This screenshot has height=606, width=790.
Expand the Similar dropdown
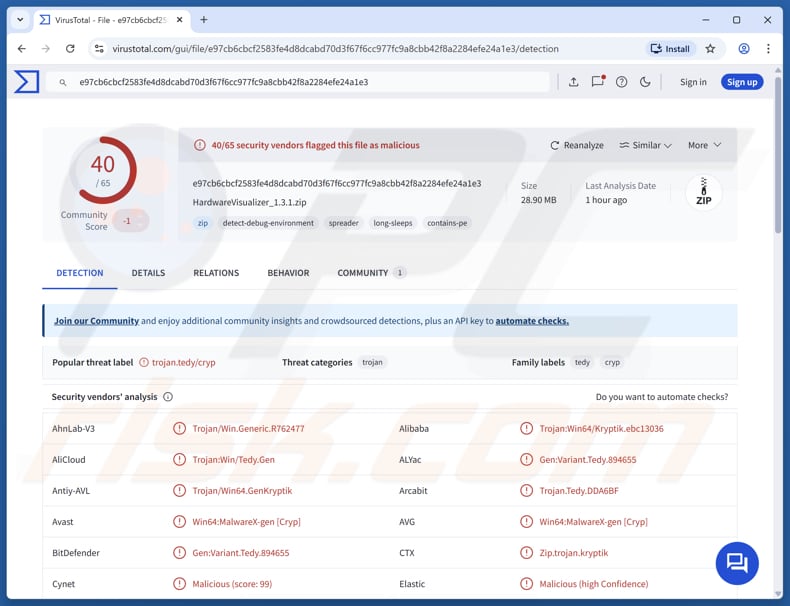coord(645,145)
